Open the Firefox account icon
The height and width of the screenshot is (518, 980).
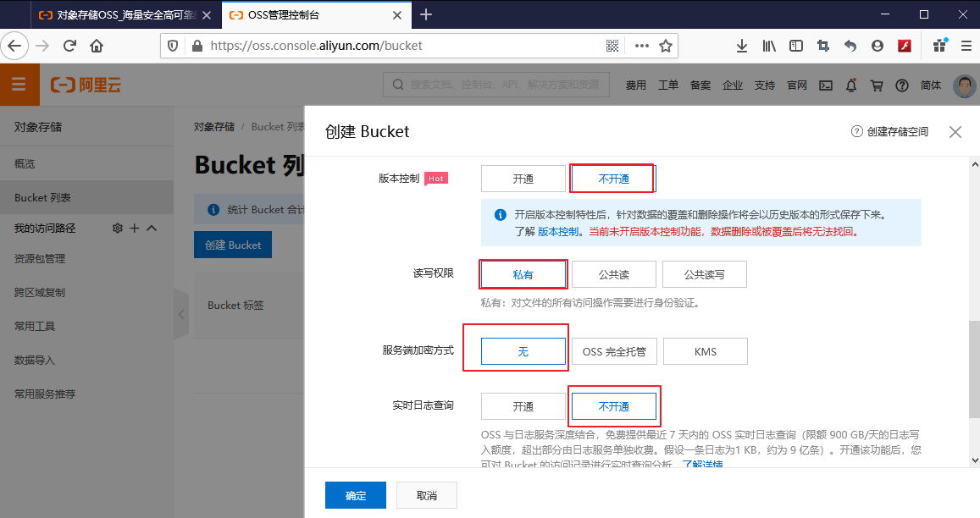point(877,46)
